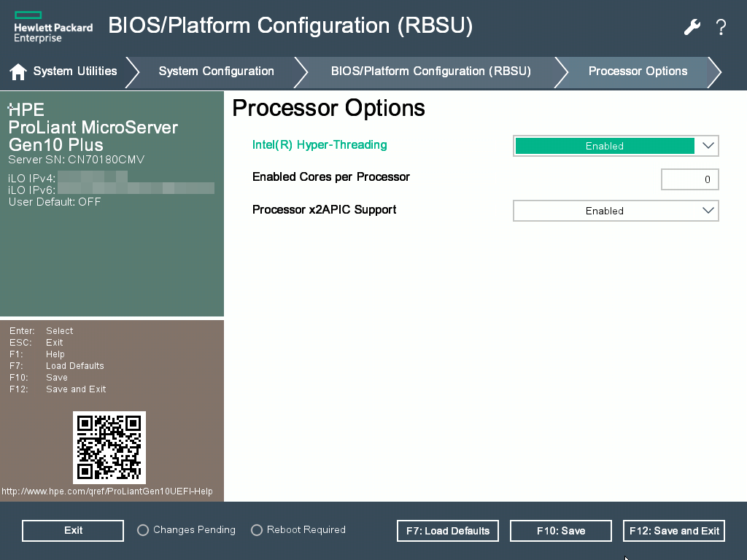Click the F7 Load Defaults key hint
This screenshot has width=747, height=560.
coord(57,366)
